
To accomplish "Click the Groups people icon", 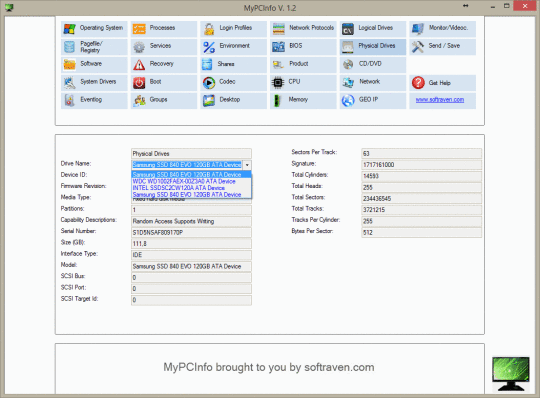I will click(x=139, y=101).
